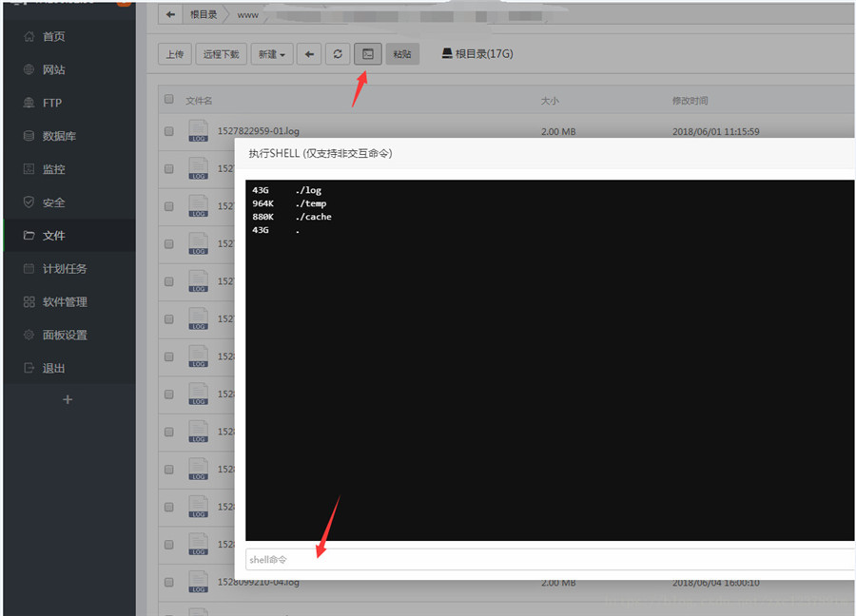856x616 pixels.
Task: Click the shield icon beside 安全
Action: click(x=29, y=202)
